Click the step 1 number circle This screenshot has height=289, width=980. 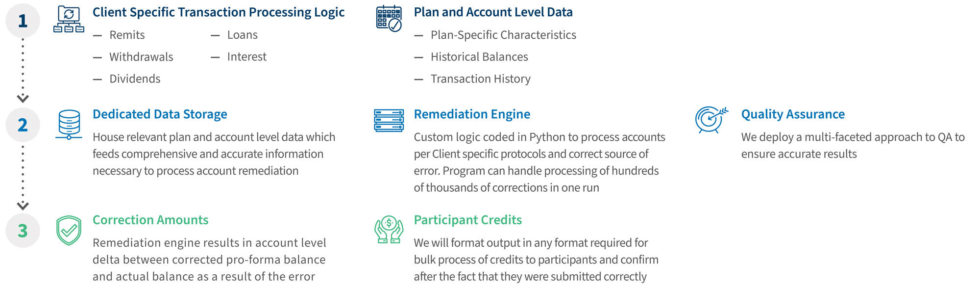click(23, 21)
